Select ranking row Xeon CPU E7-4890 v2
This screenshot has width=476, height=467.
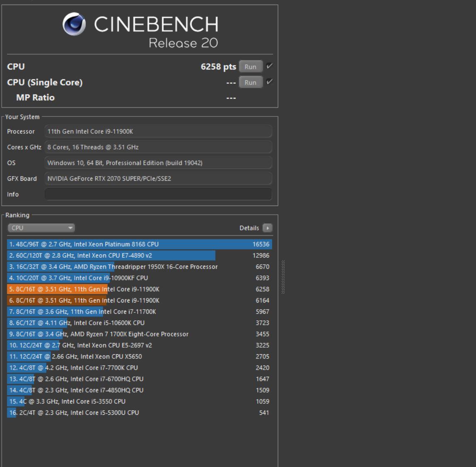140,256
